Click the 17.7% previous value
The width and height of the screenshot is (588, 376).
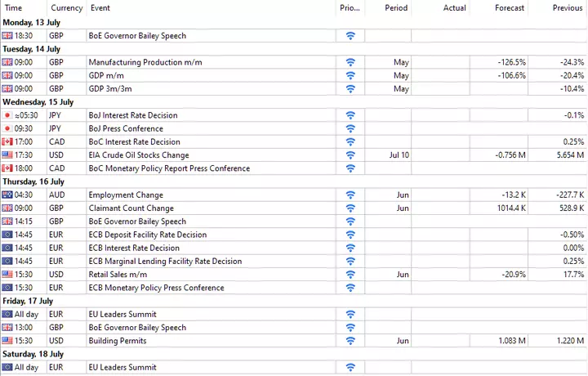[574, 275]
